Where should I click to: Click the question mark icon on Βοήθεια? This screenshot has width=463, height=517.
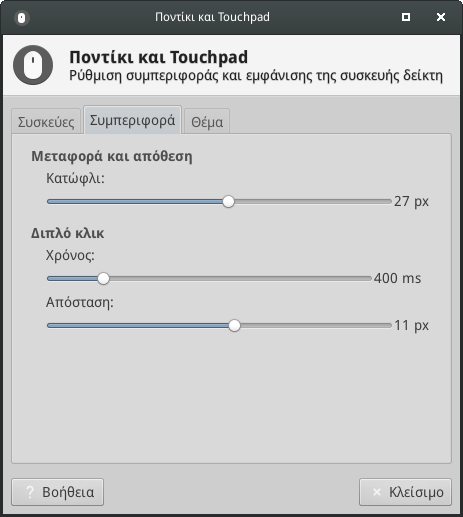point(30,492)
